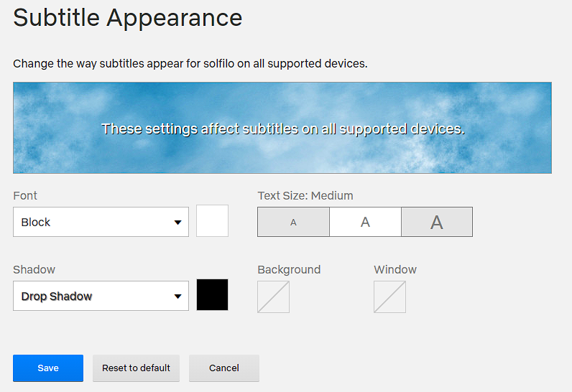This screenshot has width=572, height=392.
Task: Select the large text size A
Action: (436, 223)
